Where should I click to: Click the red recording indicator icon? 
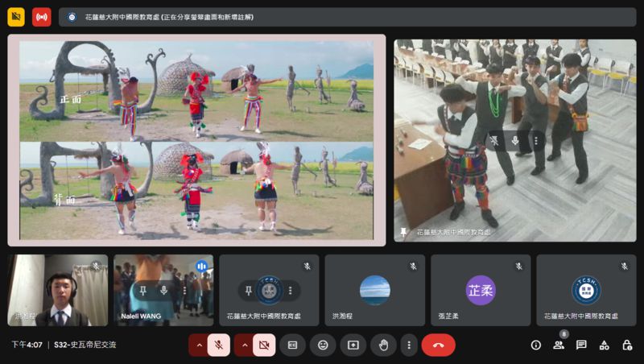coord(41,17)
